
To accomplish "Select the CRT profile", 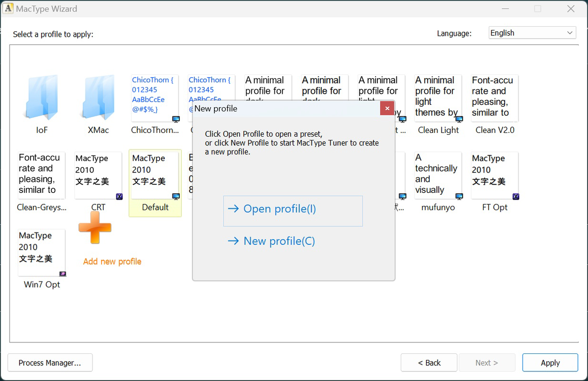I will 98,175.
